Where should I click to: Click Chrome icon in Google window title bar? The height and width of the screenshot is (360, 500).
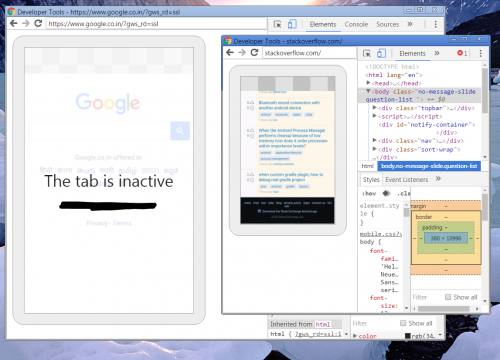11,12
